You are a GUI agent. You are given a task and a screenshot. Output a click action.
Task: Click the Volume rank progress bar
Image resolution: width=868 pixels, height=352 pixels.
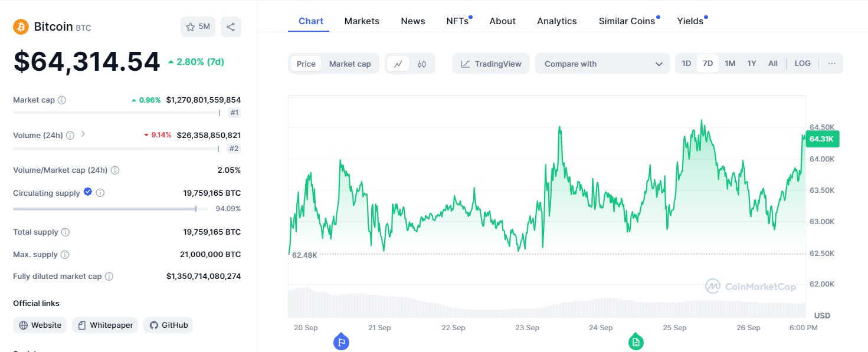click(x=117, y=149)
